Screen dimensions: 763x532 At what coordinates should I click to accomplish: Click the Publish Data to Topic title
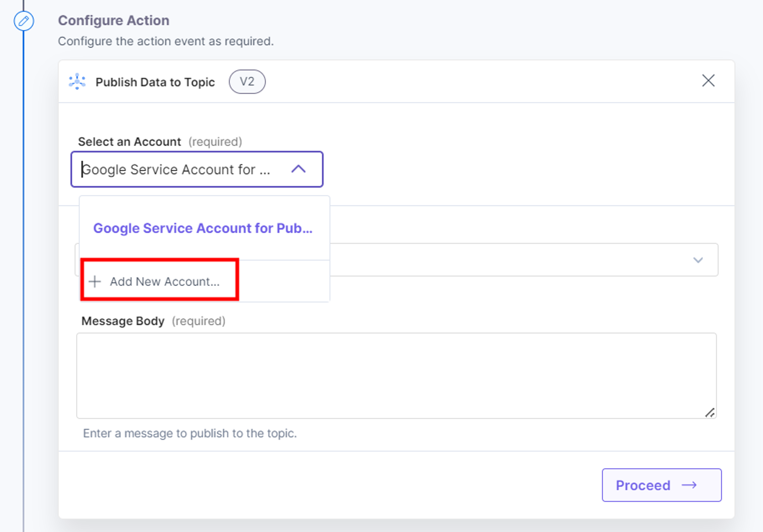point(155,82)
